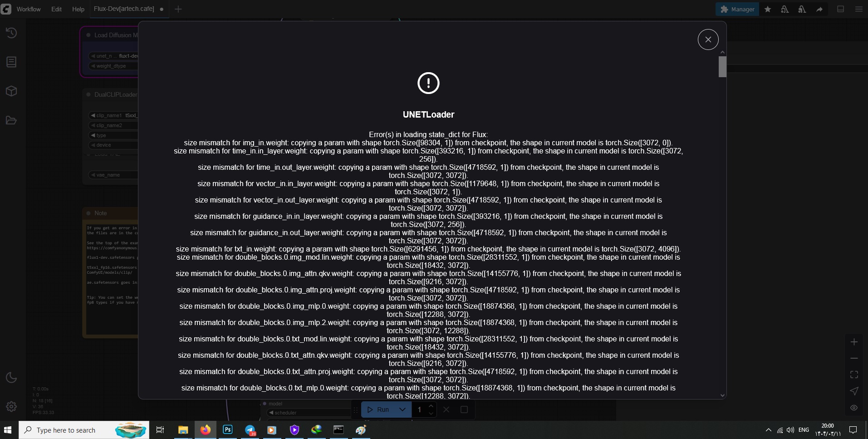Increase the batch count stepper
868x439 pixels.
point(431,406)
